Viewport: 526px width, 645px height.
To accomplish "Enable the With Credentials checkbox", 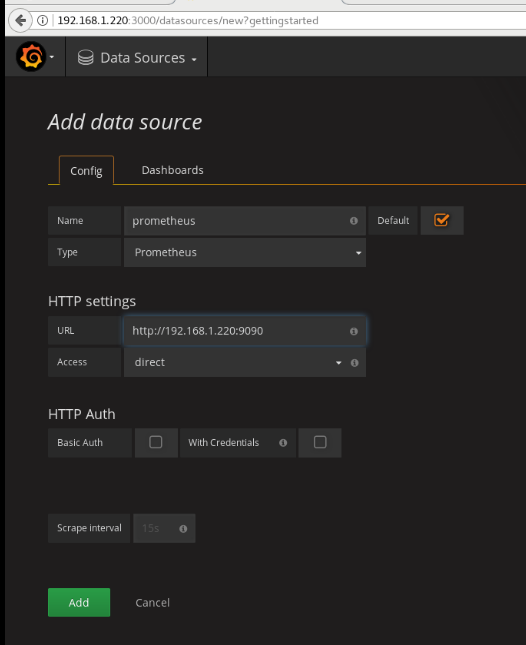I will (320, 442).
